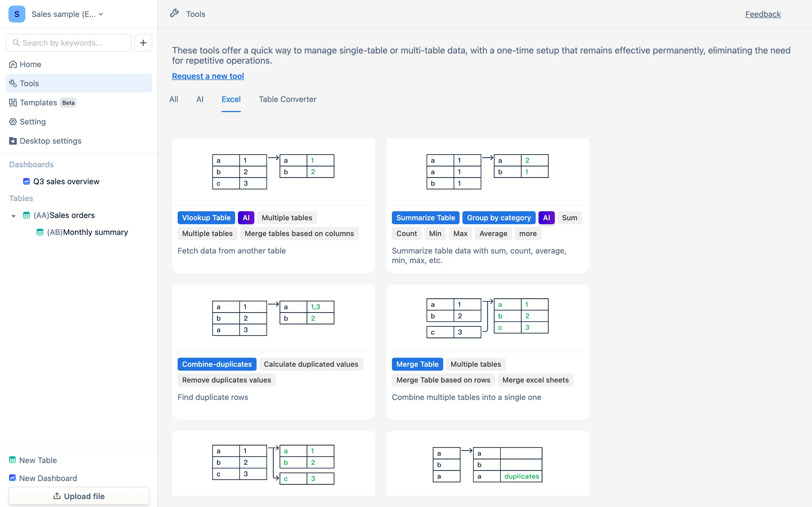Open Setting via the gear icon
This screenshot has height=507, width=812.
(13, 122)
